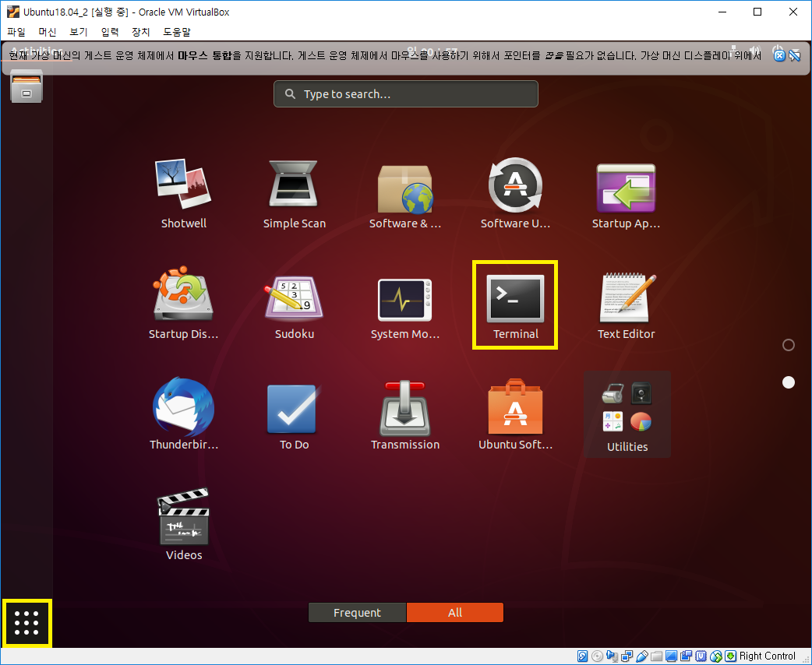Screen dimensions: 812x665
Task: Launch Ubuntu Software store
Action: point(515,414)
